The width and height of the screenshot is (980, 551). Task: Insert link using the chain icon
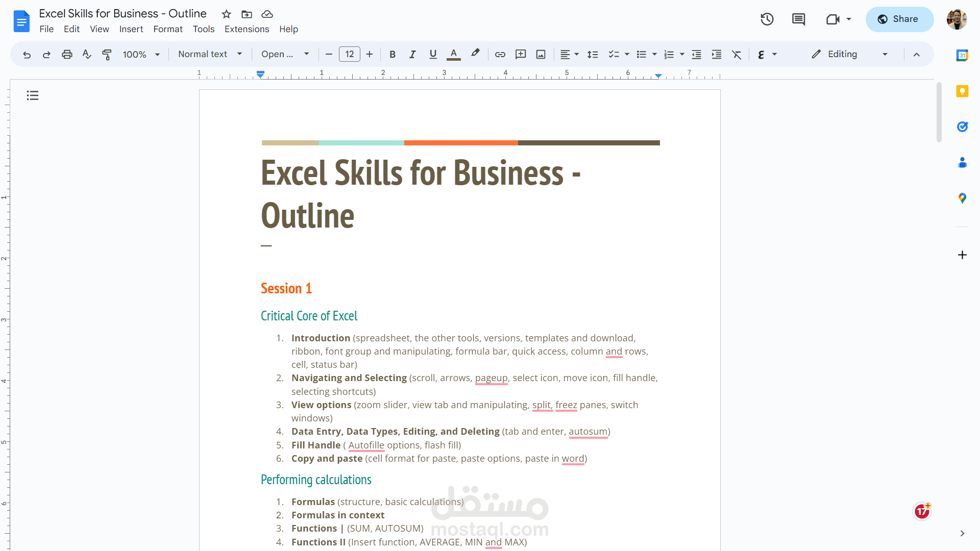[x=500, y=55]
